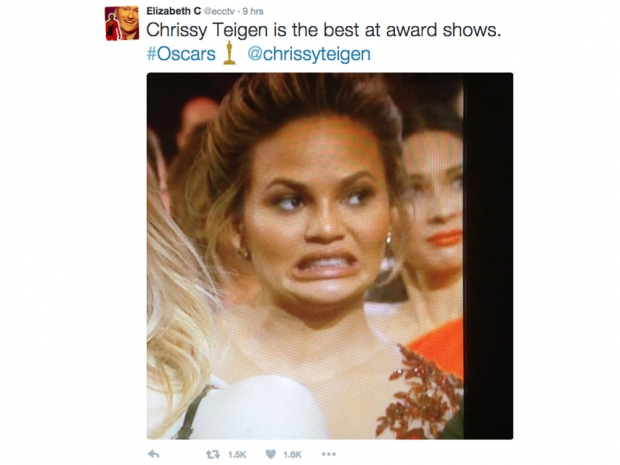
Task: Open the '9 hrs' timestamp permalink
Action: [253, 11]
